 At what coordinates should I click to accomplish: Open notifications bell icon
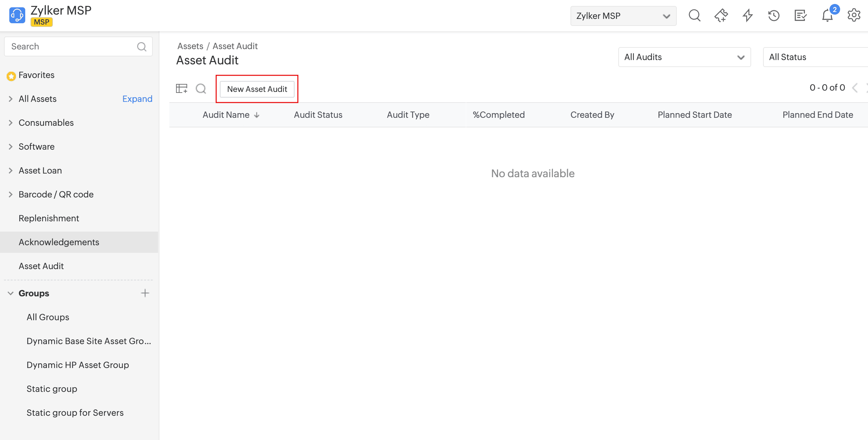827,16
